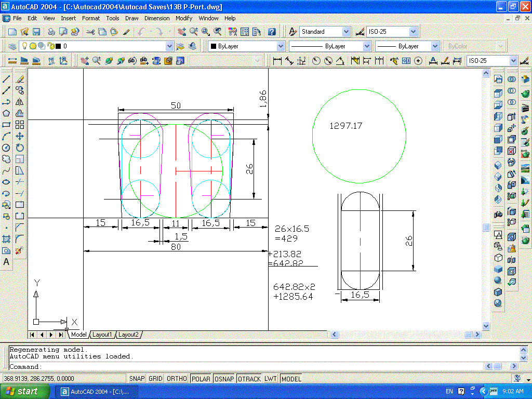Disable OSNAP in the status bar
Screen dimensions: 532x399
click(x=224, y=379)
